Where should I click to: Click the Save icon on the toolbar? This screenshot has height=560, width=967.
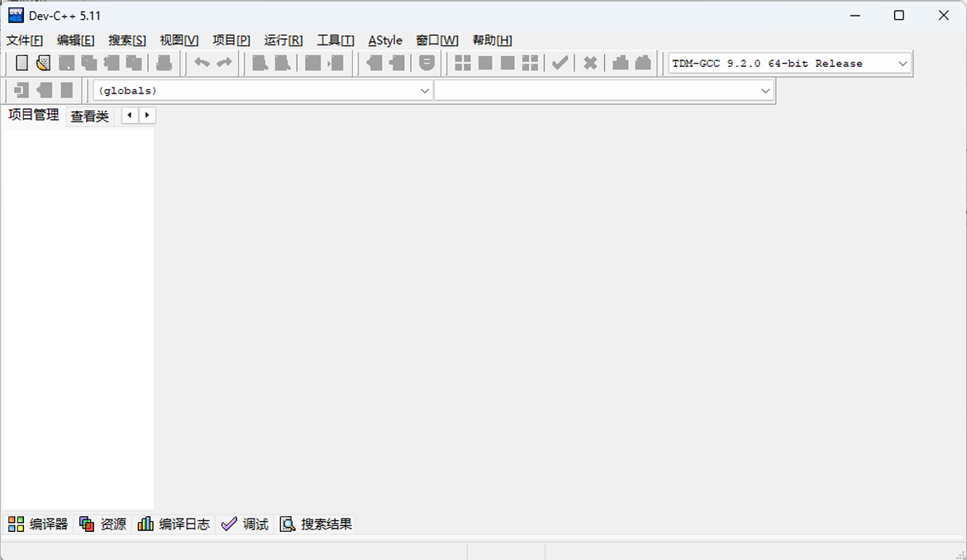tap(65, 63)
